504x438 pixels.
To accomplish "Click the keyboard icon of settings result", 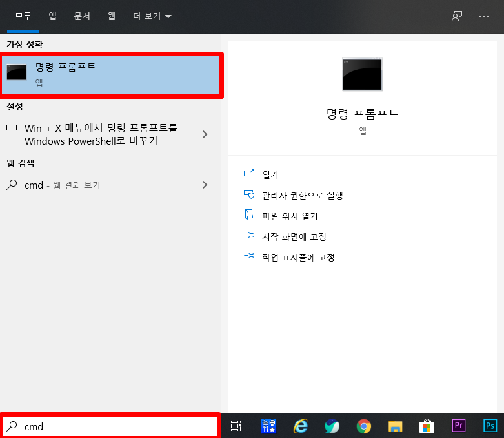I will point(12,128).
